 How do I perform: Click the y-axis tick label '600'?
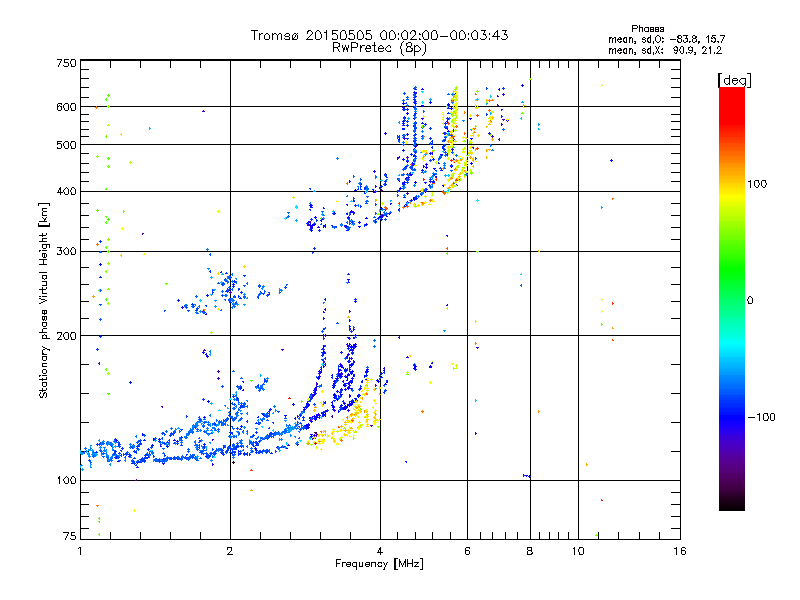66,107
